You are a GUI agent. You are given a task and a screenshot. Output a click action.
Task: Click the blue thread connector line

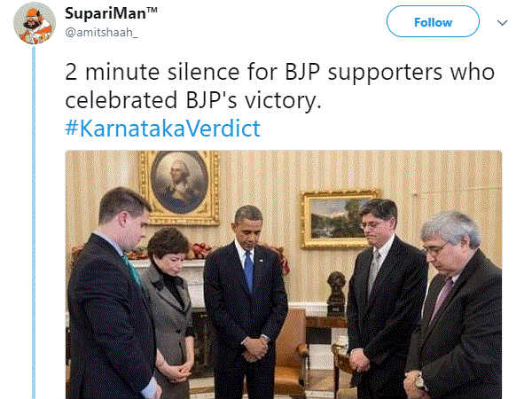pyautogui.click(x=34, y=223)
